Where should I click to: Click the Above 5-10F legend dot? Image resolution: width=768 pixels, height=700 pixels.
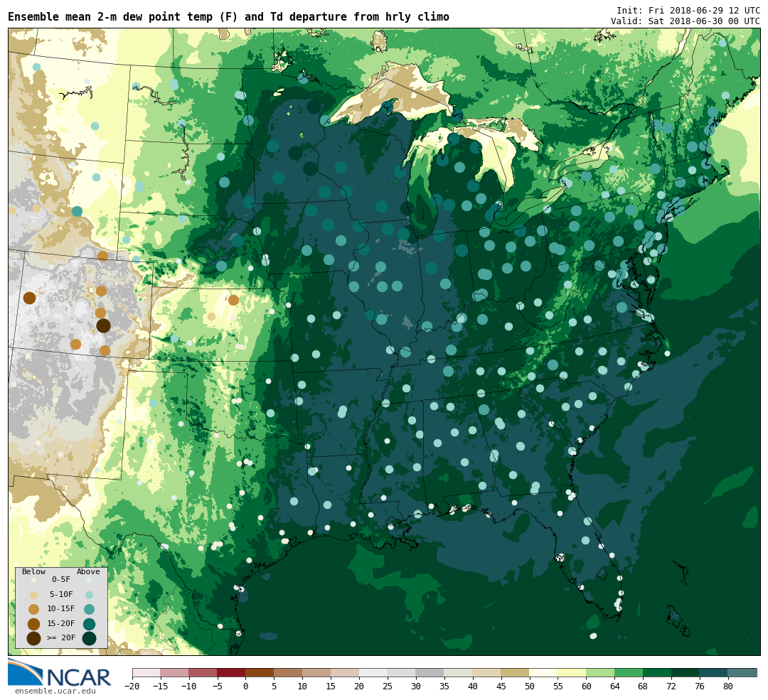click(x=89, y=595)
